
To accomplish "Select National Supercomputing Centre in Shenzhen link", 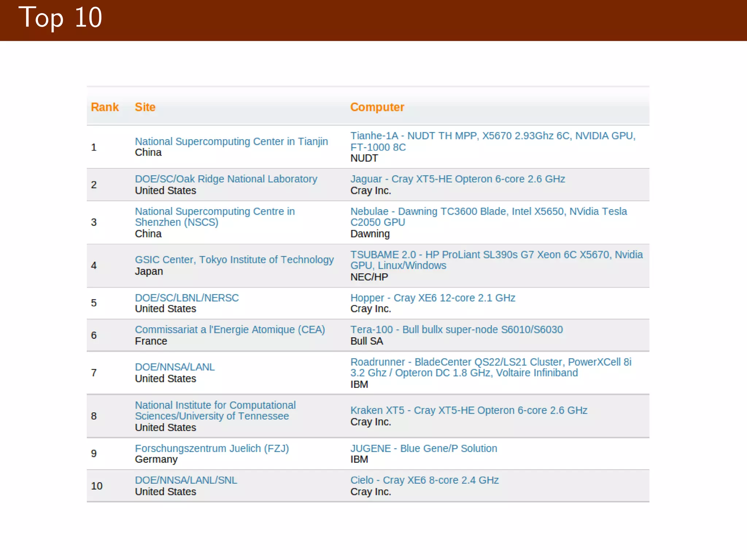I will click(214, 211).
